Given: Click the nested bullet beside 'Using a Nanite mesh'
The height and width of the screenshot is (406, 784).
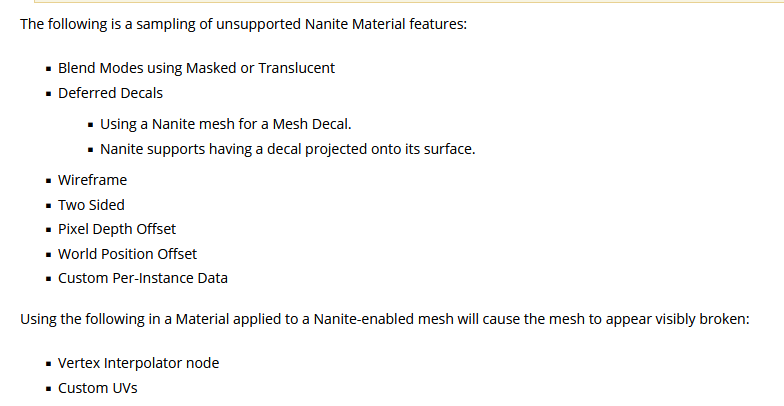Looking at the screenshot, I should 90,124.
